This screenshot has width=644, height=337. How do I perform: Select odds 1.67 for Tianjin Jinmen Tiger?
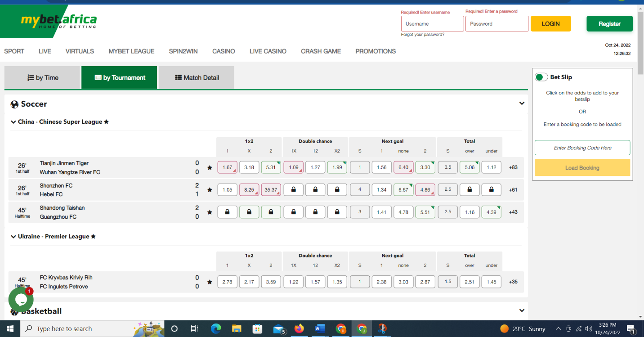tap(227, 167)
